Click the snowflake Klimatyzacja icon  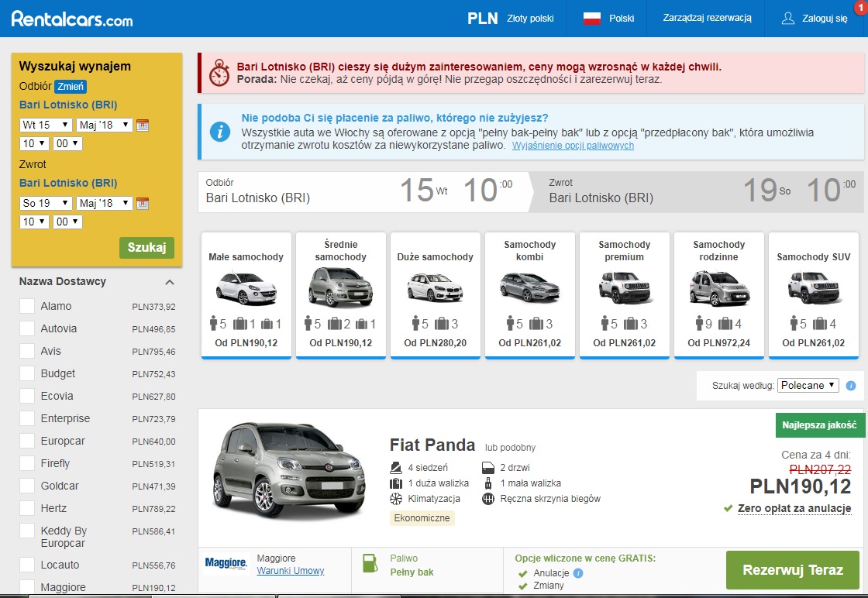coord(396,498)
